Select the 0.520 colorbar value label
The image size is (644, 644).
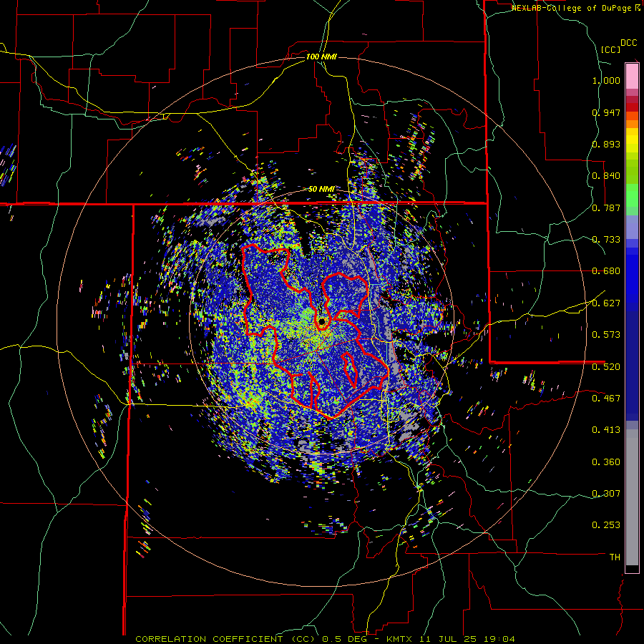coord(606,367)
